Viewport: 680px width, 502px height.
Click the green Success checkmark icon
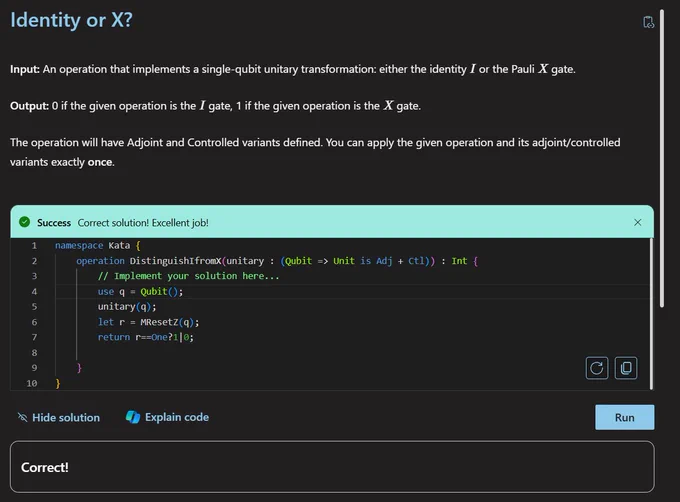tap(25, 222)
